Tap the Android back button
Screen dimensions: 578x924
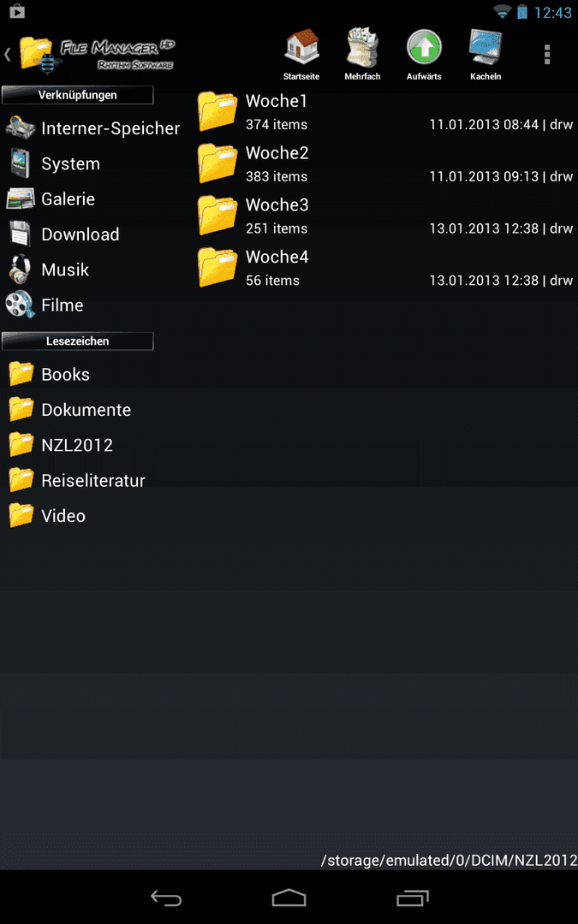[x=166, y=898]
